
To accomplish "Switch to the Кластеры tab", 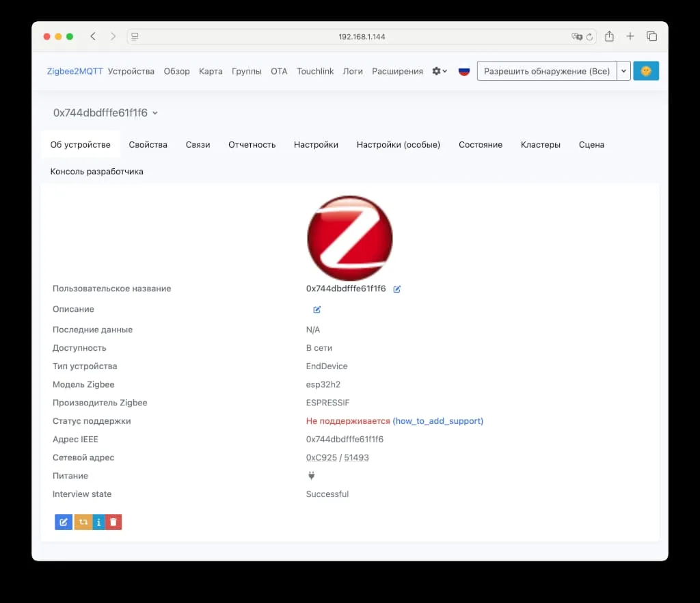I will point(541,145).
